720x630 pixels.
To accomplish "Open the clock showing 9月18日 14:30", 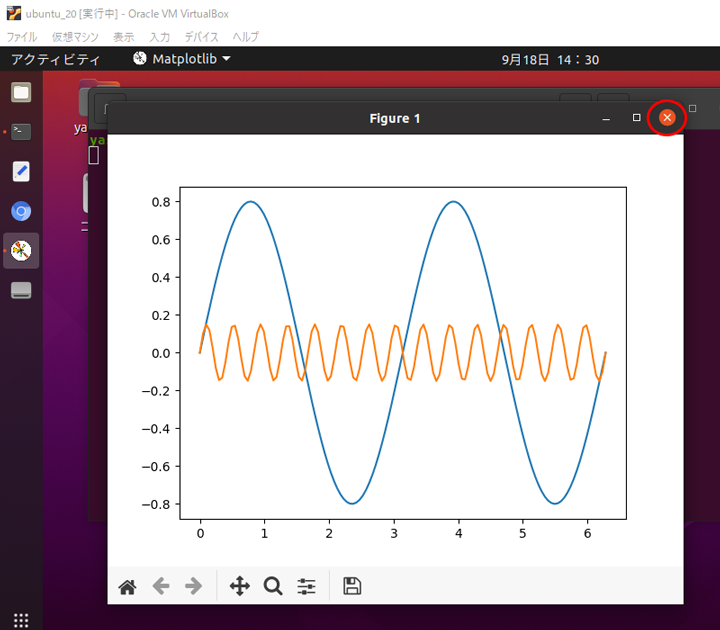I will (x=550, y=60).
